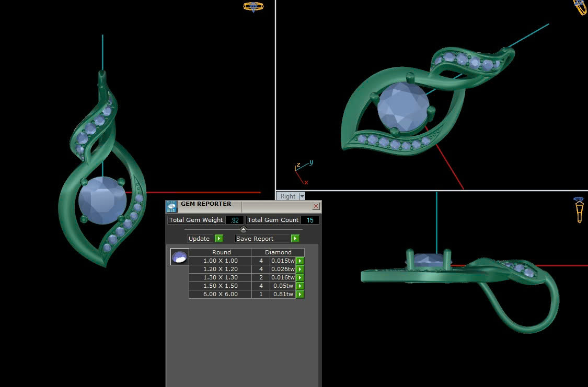The width and height of the screenshot is (588, 387).
Task: Select the Right viewport title tab
Action: (287, 196)
